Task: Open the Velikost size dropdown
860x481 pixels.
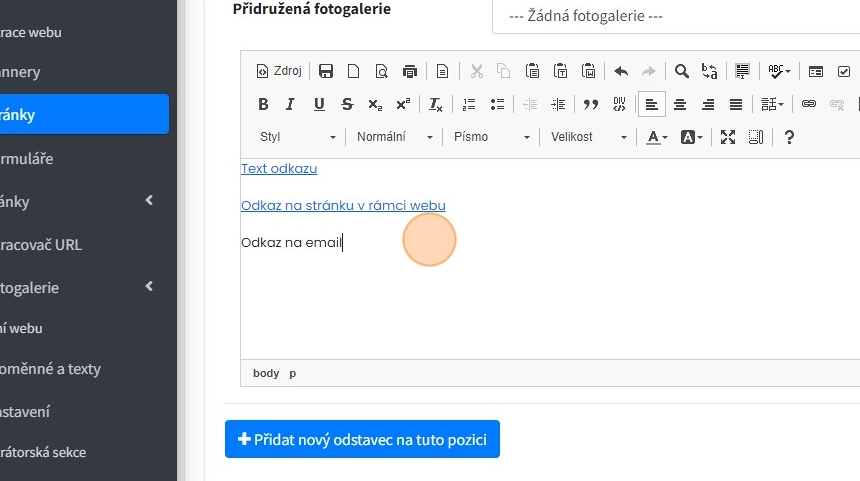Action: coord(588,137)
